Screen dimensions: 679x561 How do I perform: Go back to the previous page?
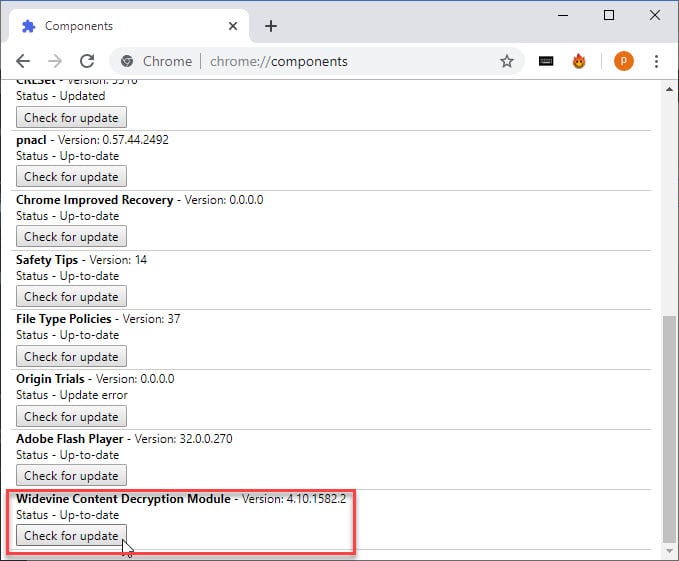(23, 61)
